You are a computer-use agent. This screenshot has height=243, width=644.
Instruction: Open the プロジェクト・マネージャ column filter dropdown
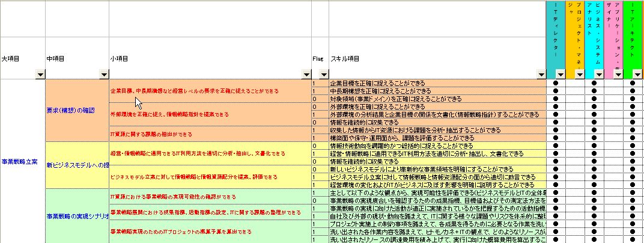580,75
